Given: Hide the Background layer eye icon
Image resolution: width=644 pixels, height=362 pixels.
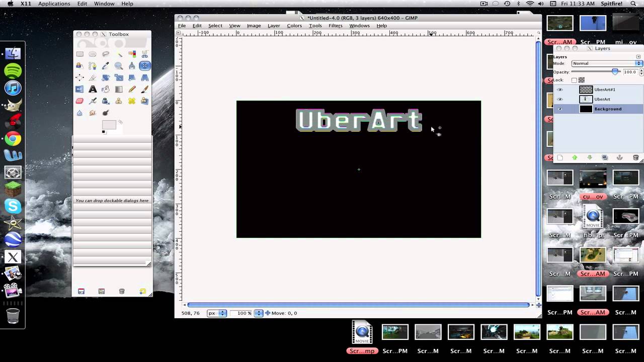Looking at the screenshot, I should [x=560, y=109].
